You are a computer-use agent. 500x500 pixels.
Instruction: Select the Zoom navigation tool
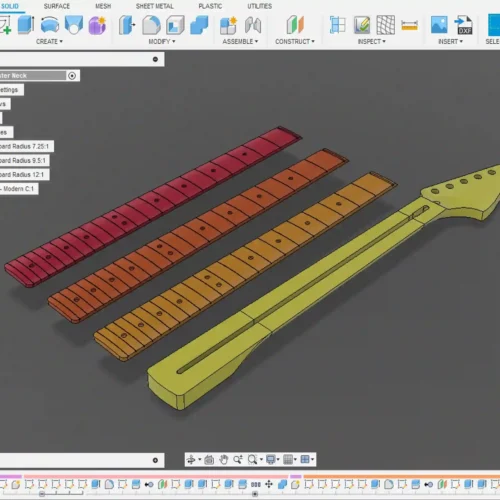(238, 460)
